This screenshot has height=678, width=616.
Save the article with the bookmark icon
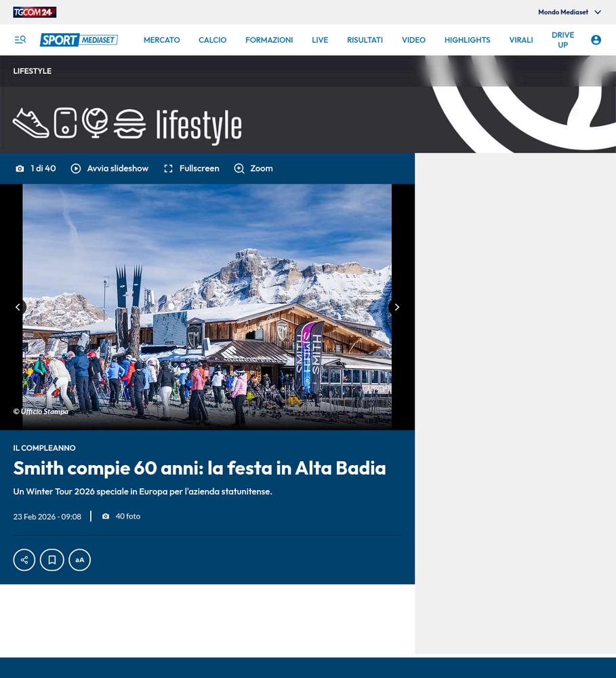click(52, 560)
